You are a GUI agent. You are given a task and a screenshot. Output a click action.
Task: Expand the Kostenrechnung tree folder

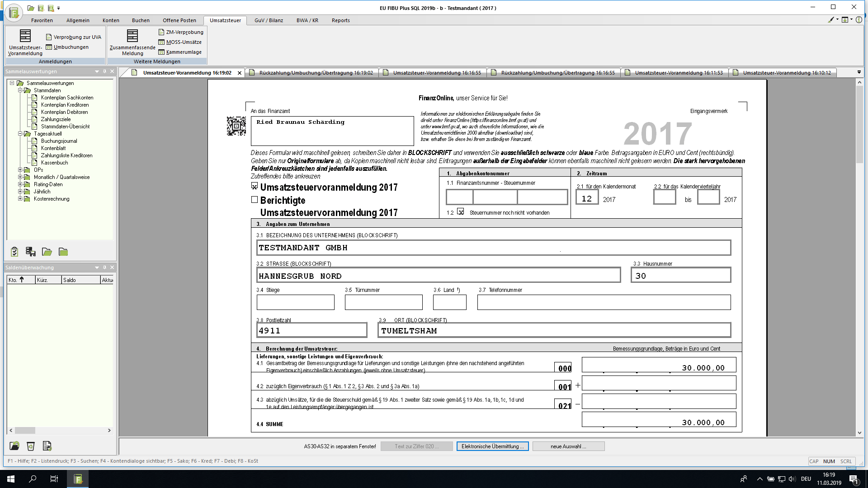coord(20,199)
